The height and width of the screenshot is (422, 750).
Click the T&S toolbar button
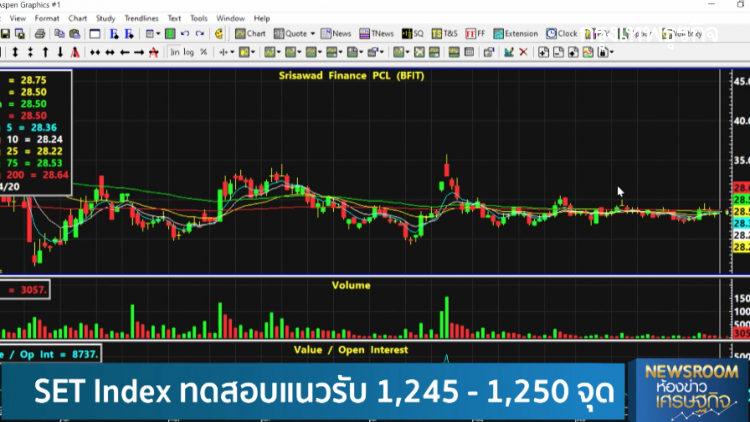pyautogui.click(x=444, y=34)
